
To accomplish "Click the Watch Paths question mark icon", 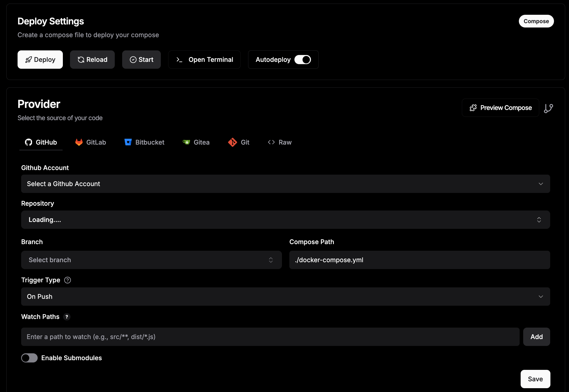I will click(67, 317).
